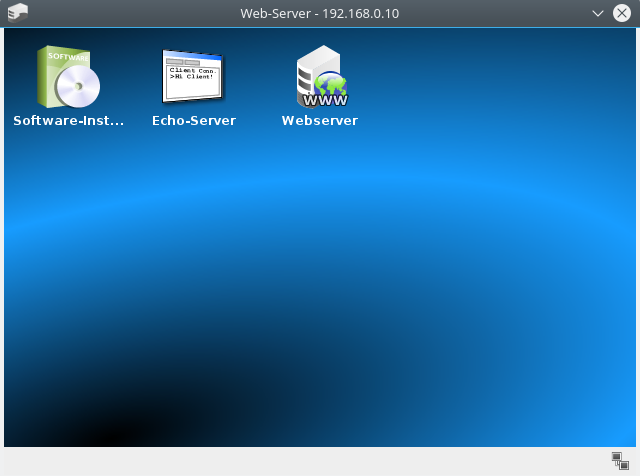640x476 pixels.
Task: Click the "Web-Server - 192.168.0.10" title text
Action: coord(320,13)
